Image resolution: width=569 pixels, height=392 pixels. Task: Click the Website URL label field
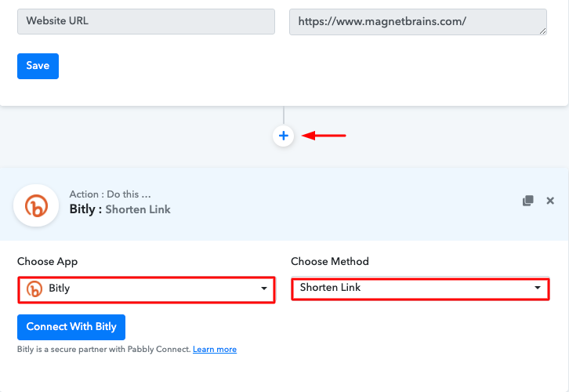(x=146, y=21)
